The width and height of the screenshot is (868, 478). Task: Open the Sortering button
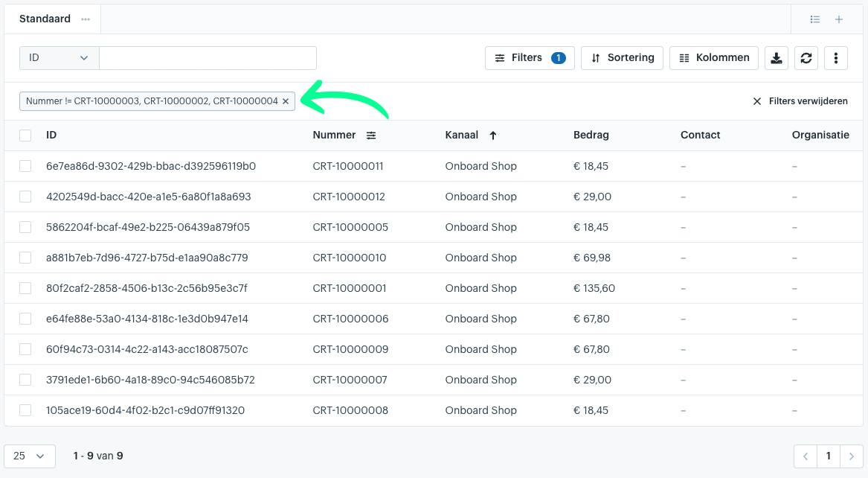(622, 58)
